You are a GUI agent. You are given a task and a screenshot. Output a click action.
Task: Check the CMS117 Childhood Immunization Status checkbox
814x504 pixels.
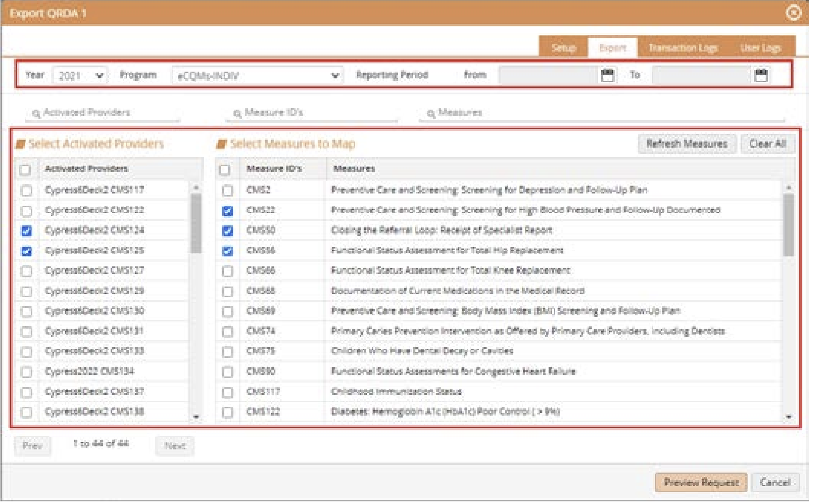[x=227, y=392]
